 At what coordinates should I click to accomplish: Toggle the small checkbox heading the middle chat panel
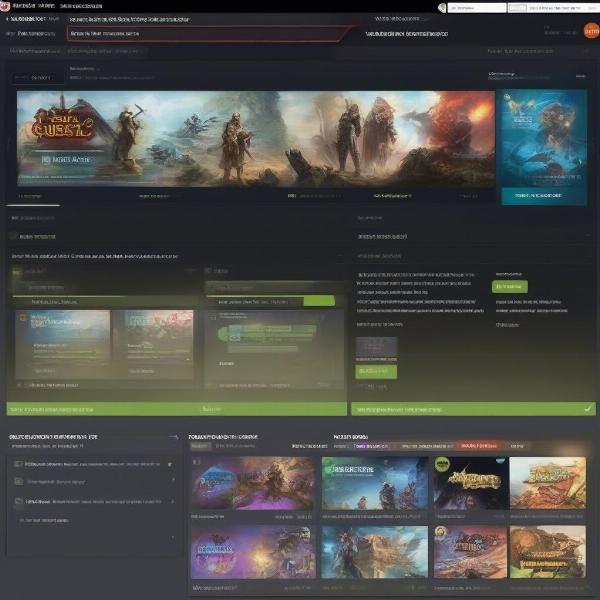208,271
